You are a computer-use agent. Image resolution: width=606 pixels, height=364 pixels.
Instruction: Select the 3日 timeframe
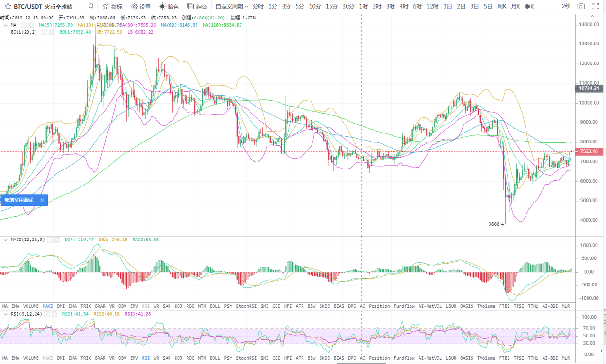pyautogui.click(x=475, y=7)
